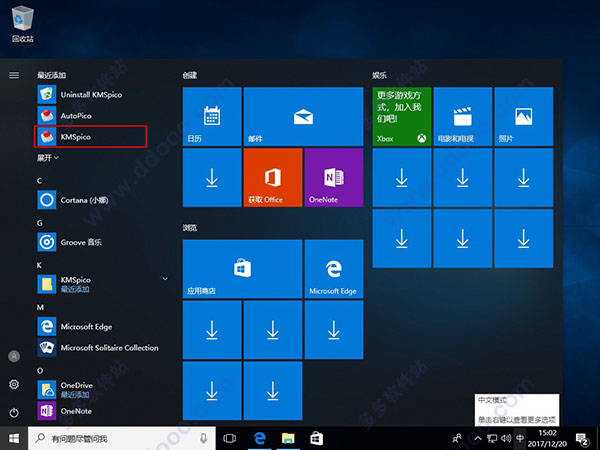
Task: Open the 获取 Office tile
Action: tap(273, 178)
